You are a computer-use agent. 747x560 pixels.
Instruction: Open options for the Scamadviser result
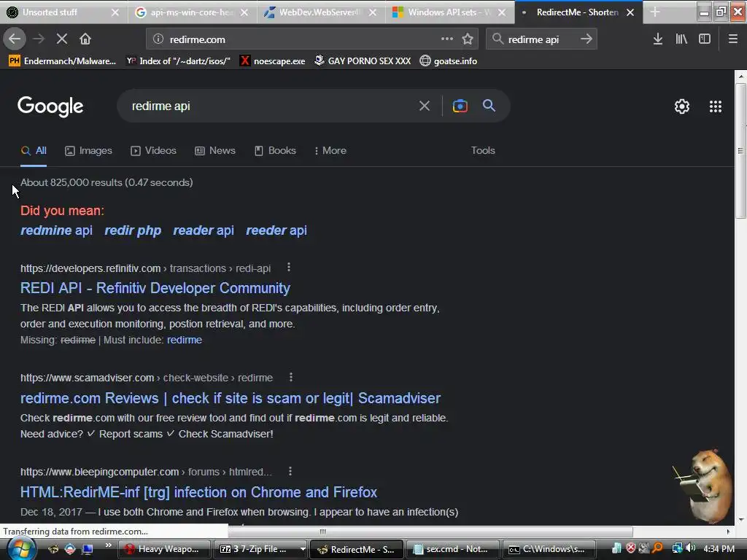[291, 378]
